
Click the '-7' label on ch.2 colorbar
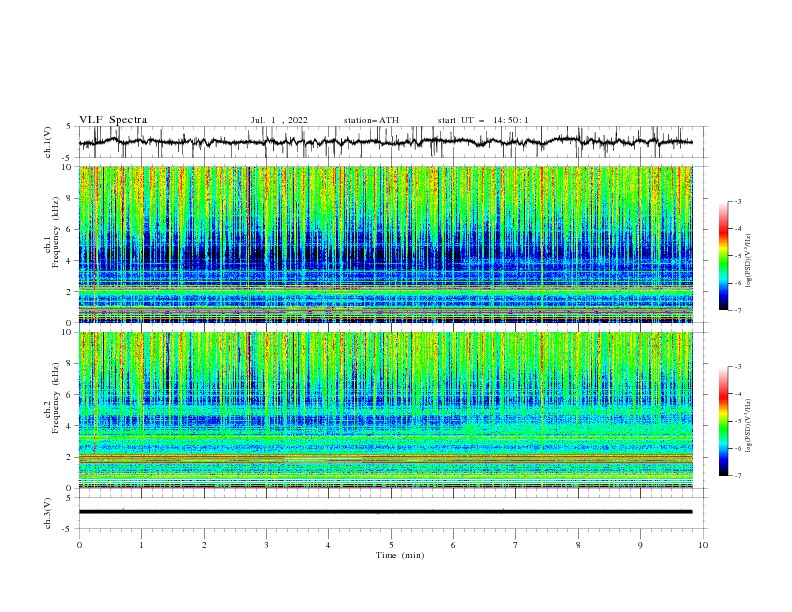point(738,476)
